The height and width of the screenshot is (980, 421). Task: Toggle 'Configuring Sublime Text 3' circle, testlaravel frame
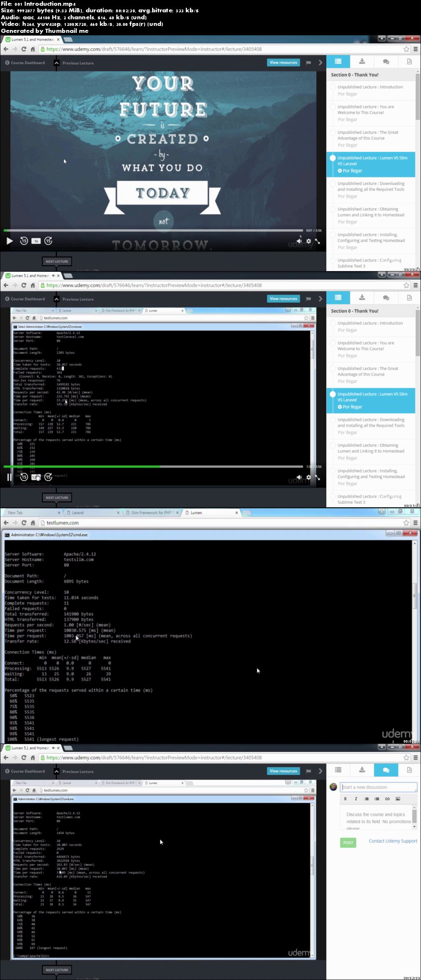[x=333, y=497]
